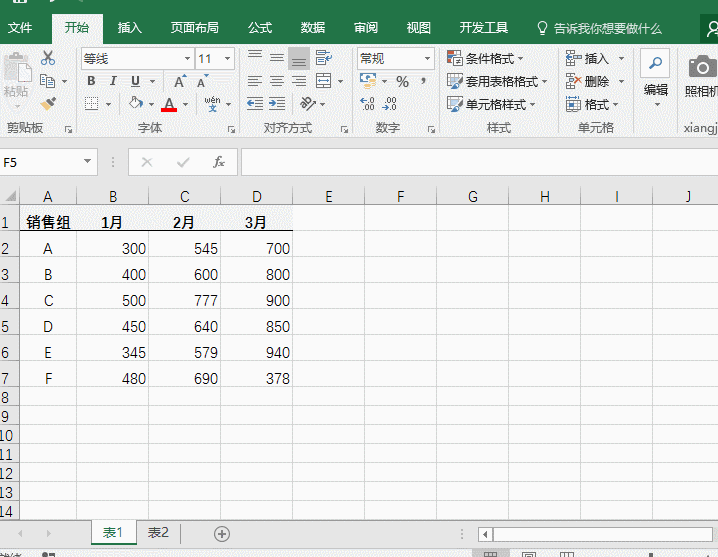Click the select-all corner triangle

click(x=10, y=196)
